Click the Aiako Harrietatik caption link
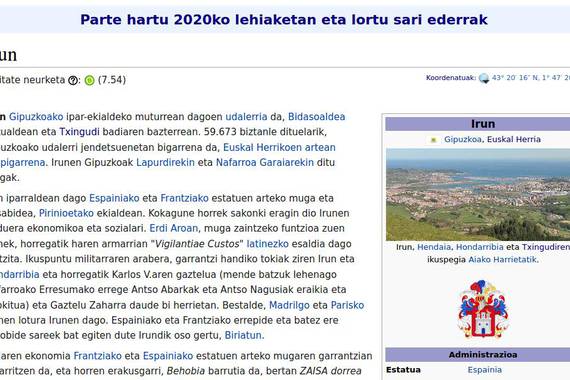Image resolution: width=570 pixels, height=380 pixels. tap(503, 260)
